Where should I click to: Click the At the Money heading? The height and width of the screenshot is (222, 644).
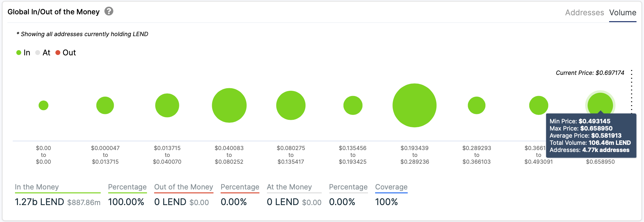289,187
